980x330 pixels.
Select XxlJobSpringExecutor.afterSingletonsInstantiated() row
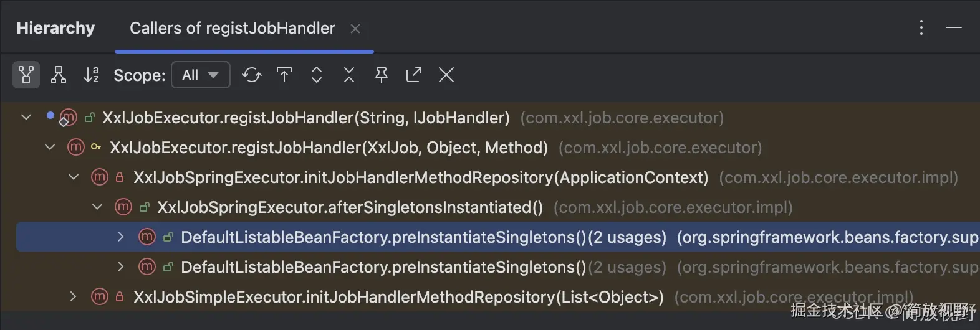coord(349,207)
